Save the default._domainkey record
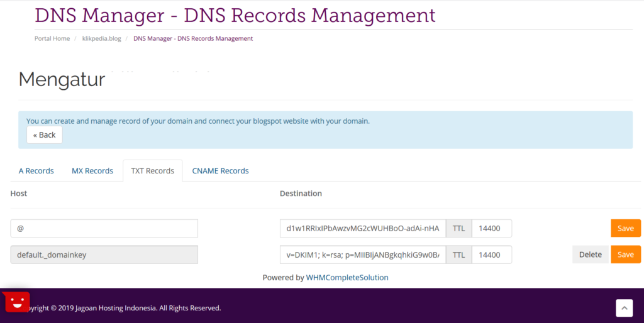The height and width of the screenshot is (323, 644). point(625,255)
